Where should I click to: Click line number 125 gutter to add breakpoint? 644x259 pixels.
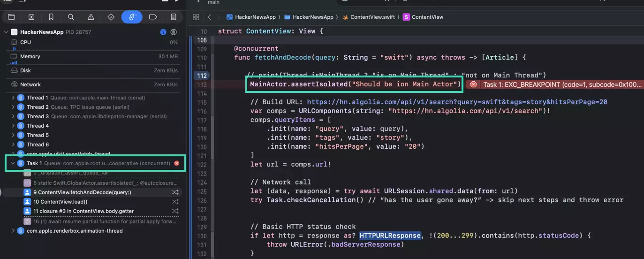pyautogui.click(x=202, y=191)
